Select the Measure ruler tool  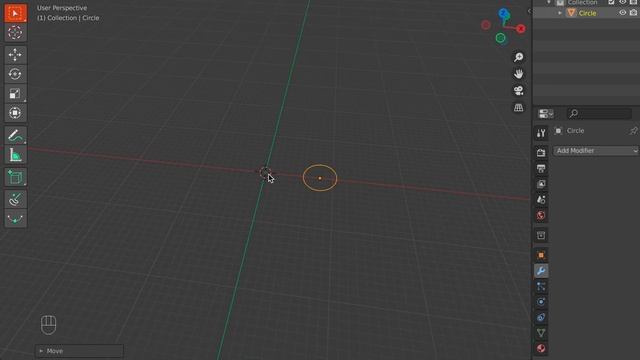click(16, 155)
